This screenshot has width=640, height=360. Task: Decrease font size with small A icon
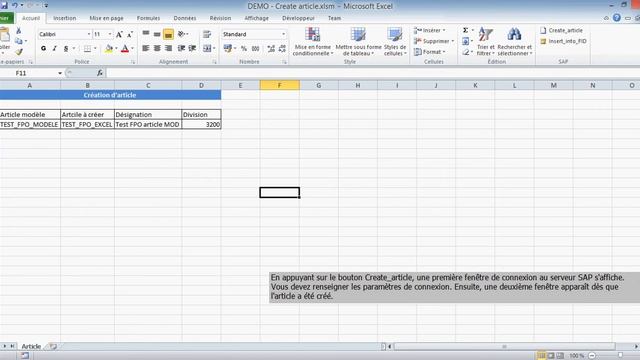click(130, 34)
